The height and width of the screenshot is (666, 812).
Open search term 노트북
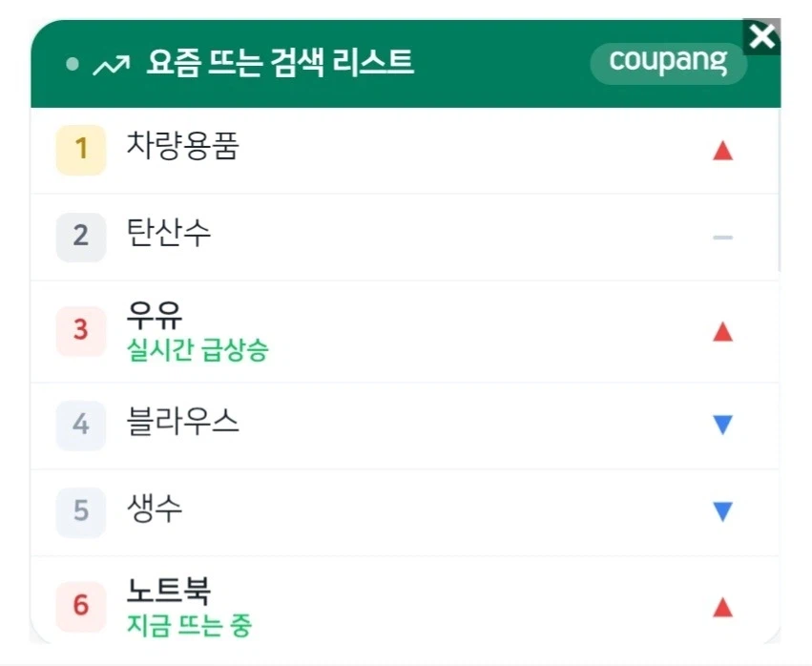[169, 591]
